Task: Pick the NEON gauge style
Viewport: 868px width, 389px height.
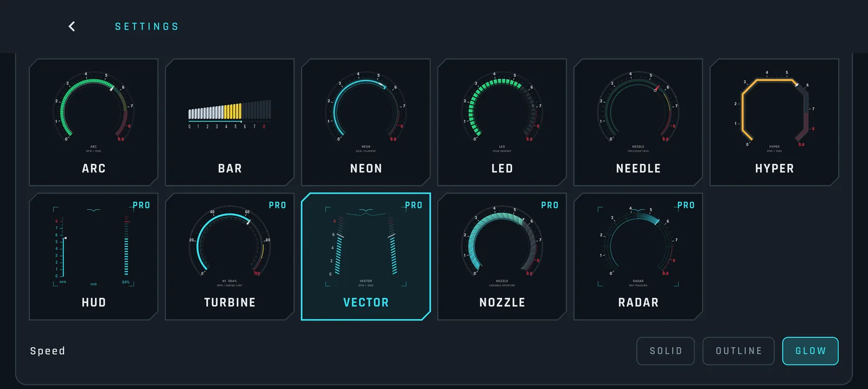Action: point(366,123)
